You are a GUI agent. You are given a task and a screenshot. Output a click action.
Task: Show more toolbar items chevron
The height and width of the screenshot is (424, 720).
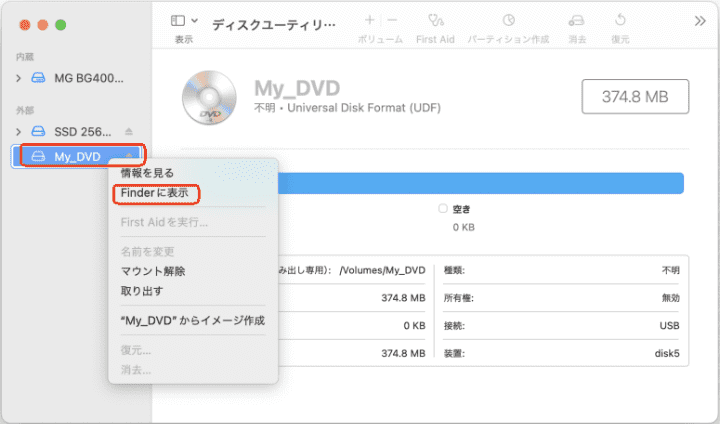pos(700,21)
